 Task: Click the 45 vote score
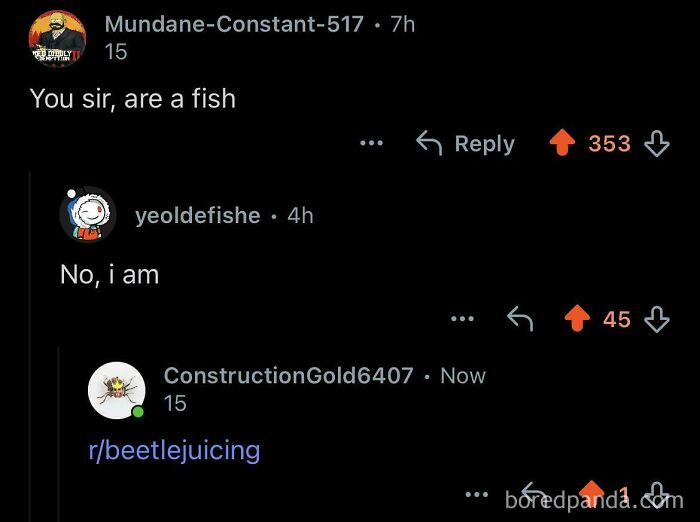pyautogui.click(x=617, y=319)
